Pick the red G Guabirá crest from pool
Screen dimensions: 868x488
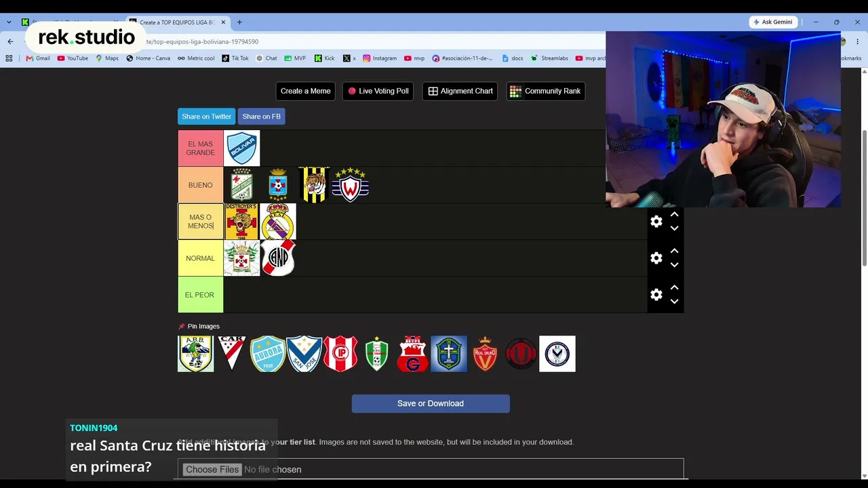(412, 354)
